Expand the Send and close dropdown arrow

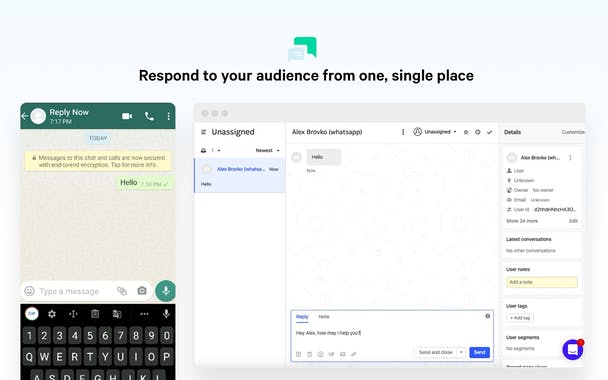tap(461, 352)
